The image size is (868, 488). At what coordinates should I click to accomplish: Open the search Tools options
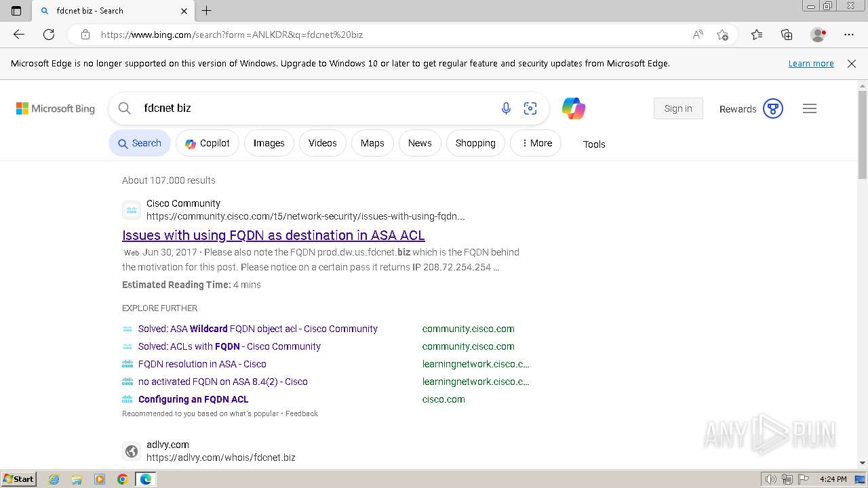(594, 144)
